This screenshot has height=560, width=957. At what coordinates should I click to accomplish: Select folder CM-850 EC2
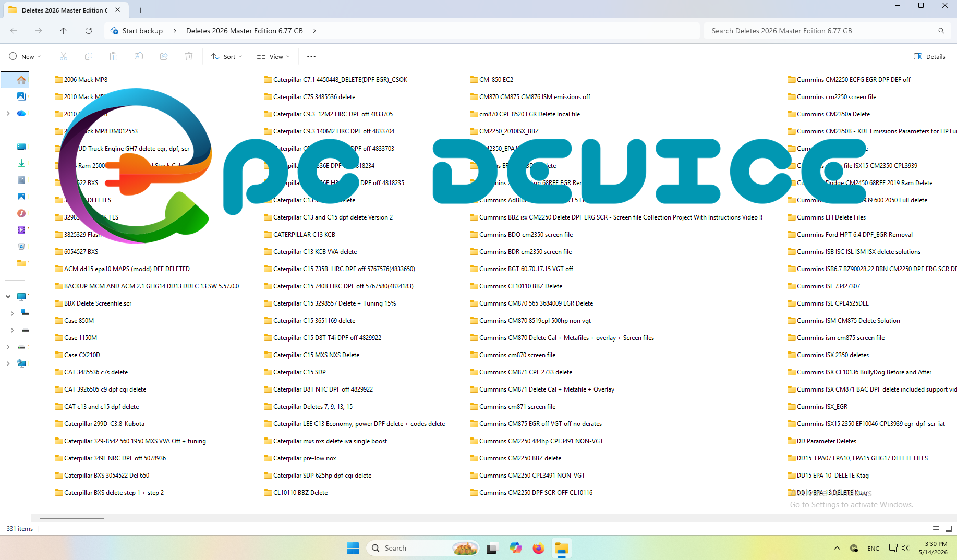pyautogui.click(x=492, y=80)
